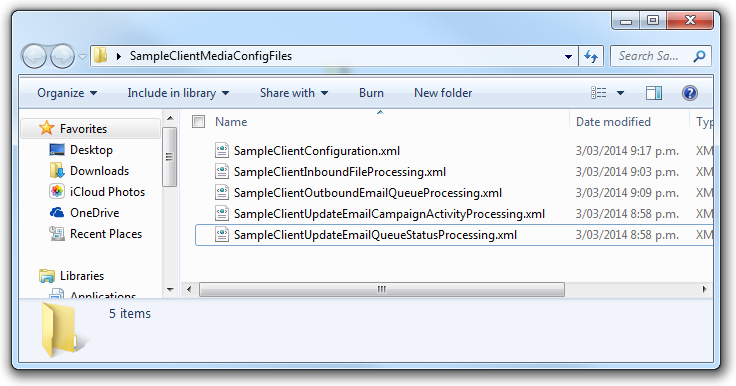Open Recent Places in Favorites
Viewport: 736px width, 386px height.
106,234
